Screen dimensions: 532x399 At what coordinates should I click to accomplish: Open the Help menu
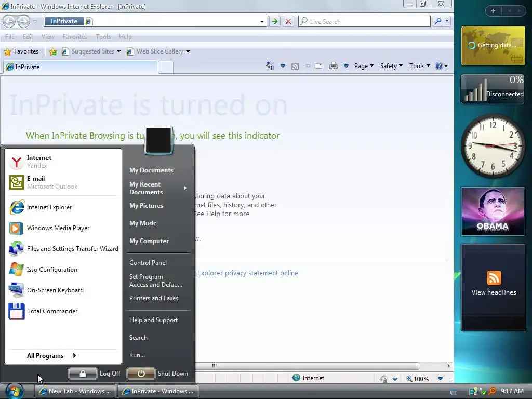[125, 37]
